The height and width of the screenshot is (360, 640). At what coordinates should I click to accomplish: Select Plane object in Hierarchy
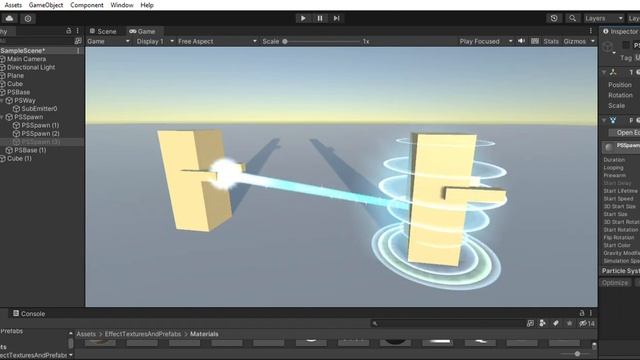coord(15,76)
